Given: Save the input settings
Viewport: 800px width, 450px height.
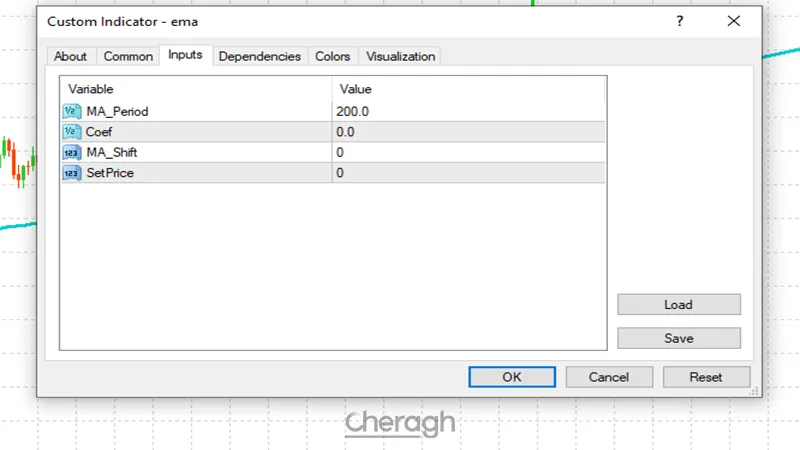Looking at the screenshot, I should coord(678,339).
